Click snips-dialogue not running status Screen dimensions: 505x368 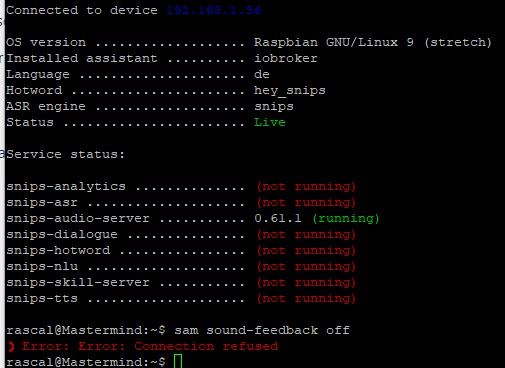(x=306, y=235)
